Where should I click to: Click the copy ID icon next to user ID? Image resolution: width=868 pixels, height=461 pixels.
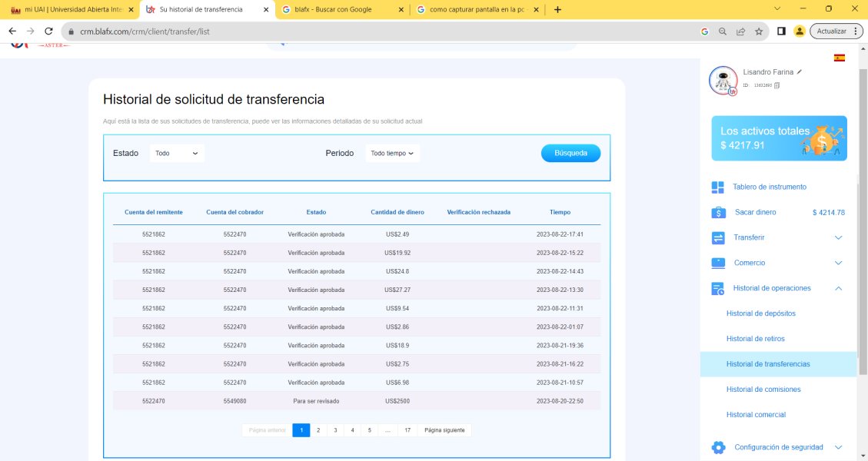click(777, 85)
